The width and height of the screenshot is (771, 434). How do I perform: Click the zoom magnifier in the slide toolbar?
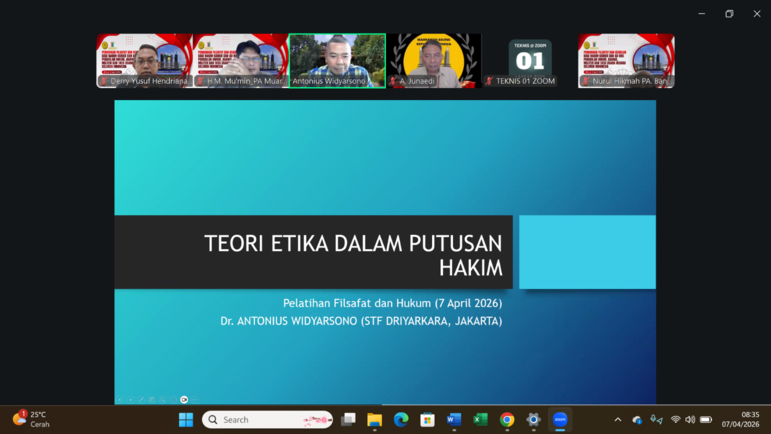pyautogui.click(x=163, y=400)
